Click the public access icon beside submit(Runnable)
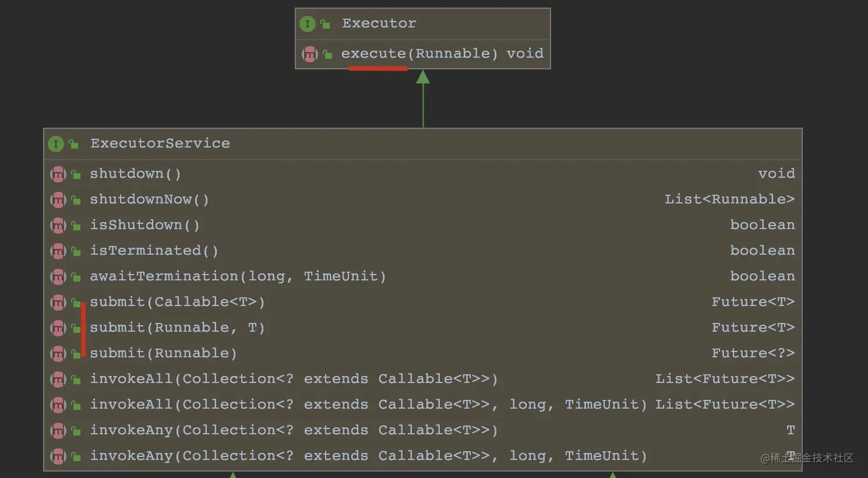 [x=76, y=354]
